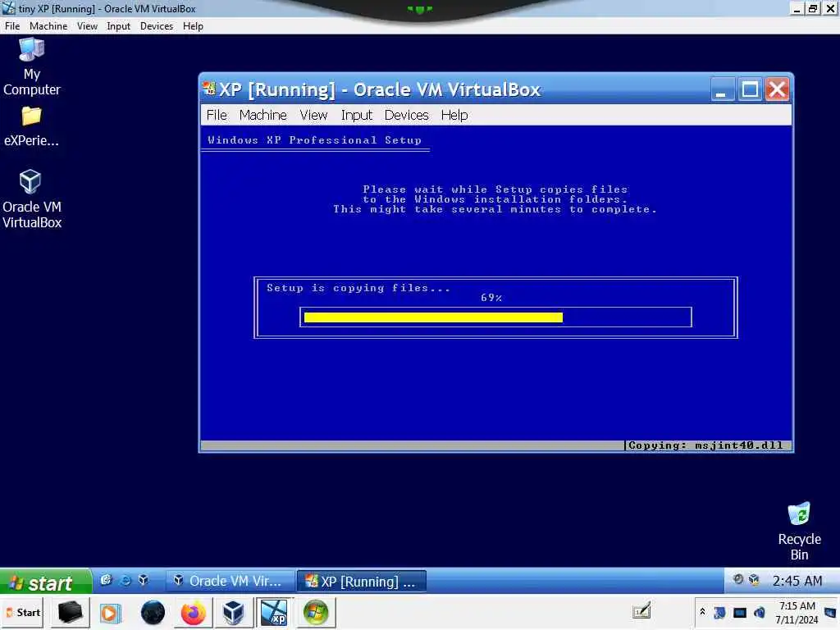This screenshot has width=840, height=630.
Task: Click the 69% progress text
Action: pyautogui.click(x=491, y=298)
